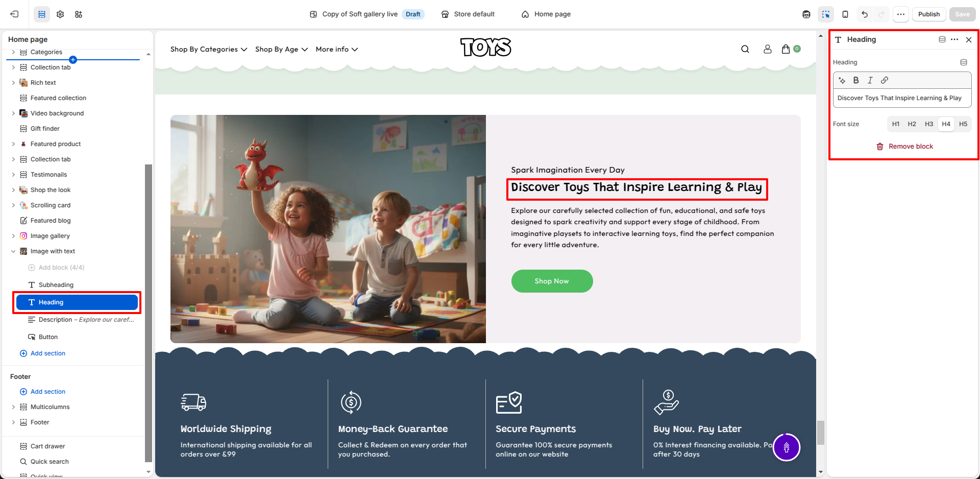
Task: Select the Heading block in sidebar
Action: [77, 302]
